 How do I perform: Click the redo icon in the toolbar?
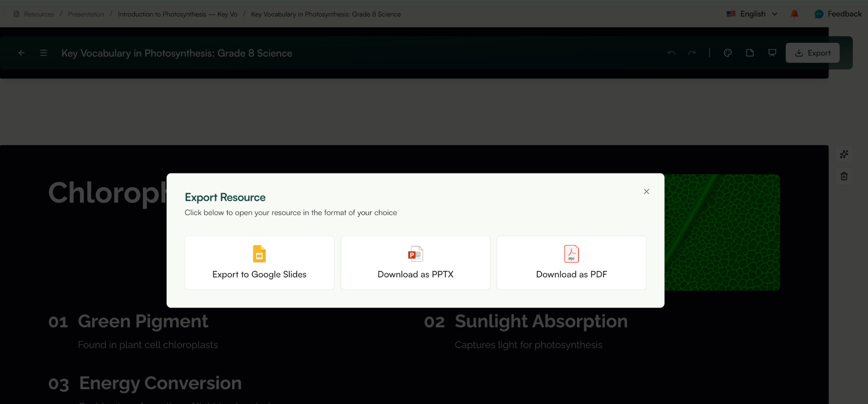tap(692, 53)
